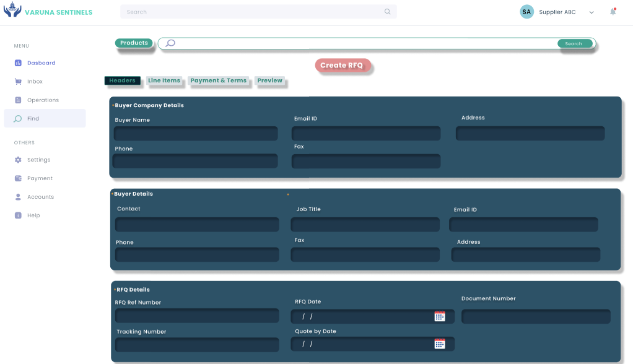Click the Create RFQ button
The image size is (633, 364).
point(342,66)
